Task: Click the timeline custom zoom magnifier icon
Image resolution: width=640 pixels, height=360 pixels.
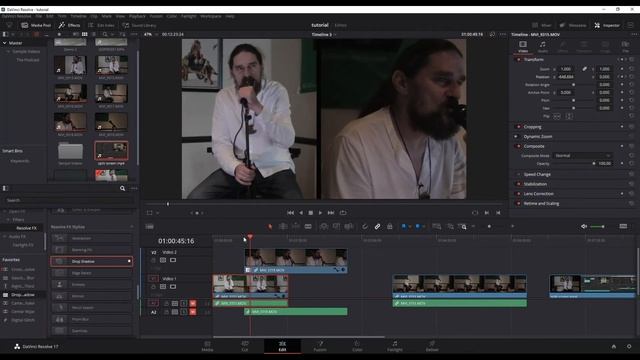Action: (x=463, y=227)
